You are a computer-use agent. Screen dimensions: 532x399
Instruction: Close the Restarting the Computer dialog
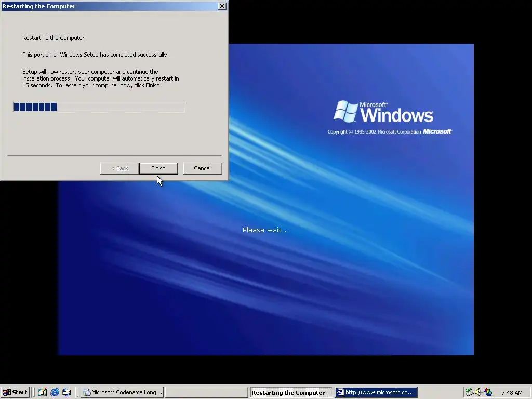coord(222,6)
